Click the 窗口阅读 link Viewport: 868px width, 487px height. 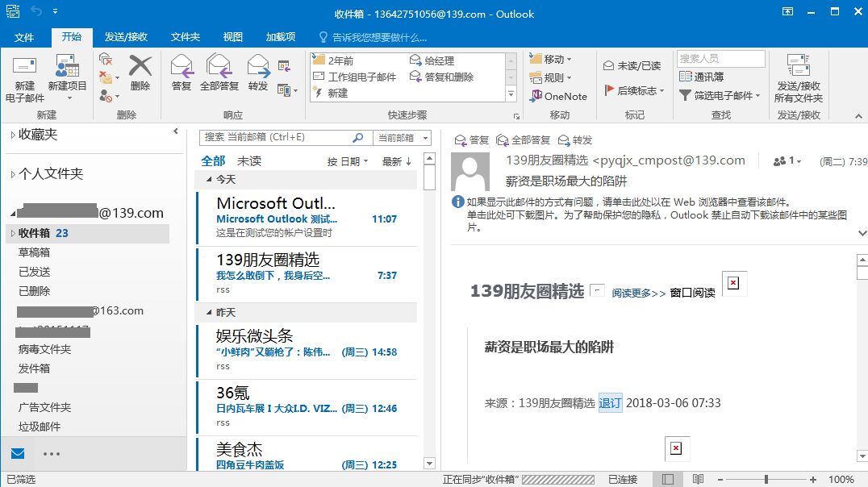pyautogui.click(x=692, y=293)
